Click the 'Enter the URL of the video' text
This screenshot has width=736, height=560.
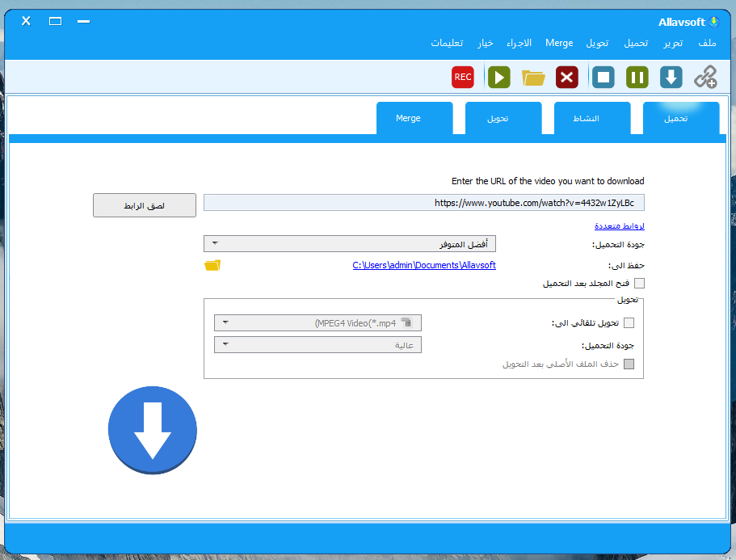(548, 181)
